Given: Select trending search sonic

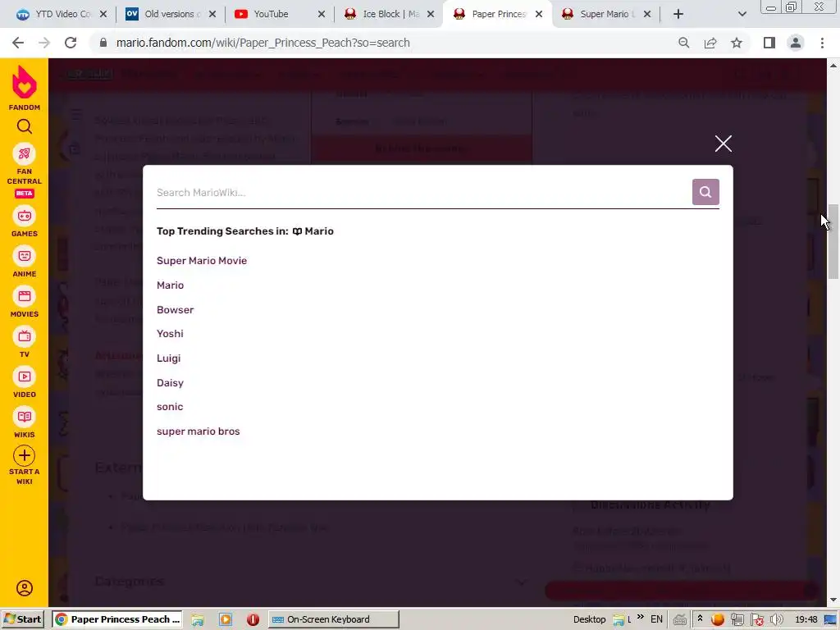Looking at the screenshot, I should coord(170,407).
